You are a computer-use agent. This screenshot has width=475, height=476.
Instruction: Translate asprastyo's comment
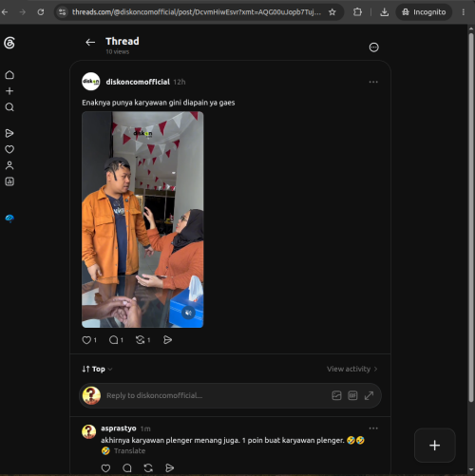coord(129,451)
